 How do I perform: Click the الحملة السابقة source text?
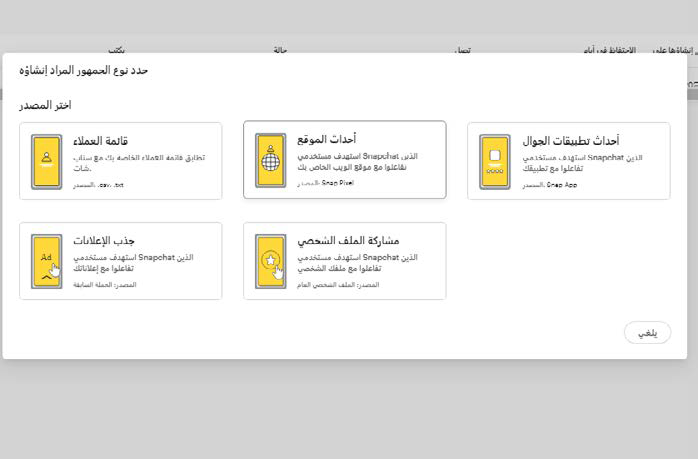click(105, 285)
